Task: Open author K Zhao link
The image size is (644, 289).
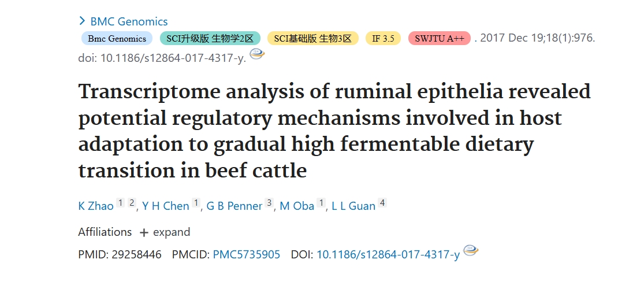Action: coord(96,206)
